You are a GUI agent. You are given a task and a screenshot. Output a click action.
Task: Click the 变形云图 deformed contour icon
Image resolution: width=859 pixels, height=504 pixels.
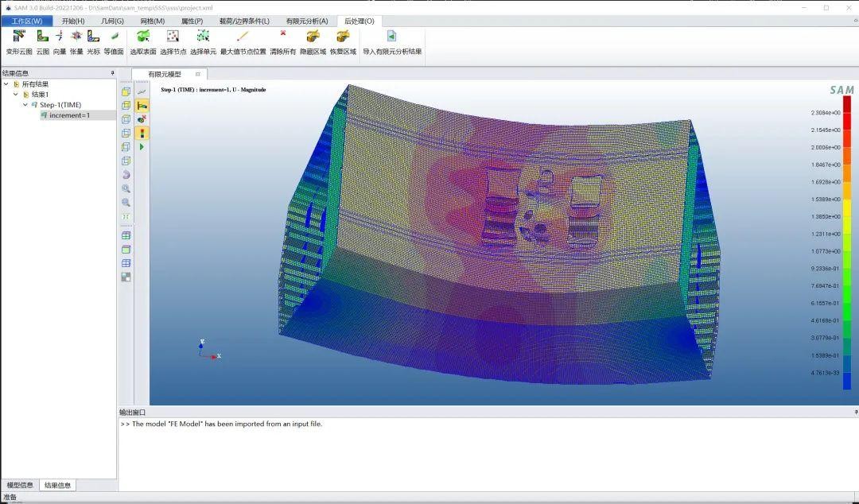point(19,37)
